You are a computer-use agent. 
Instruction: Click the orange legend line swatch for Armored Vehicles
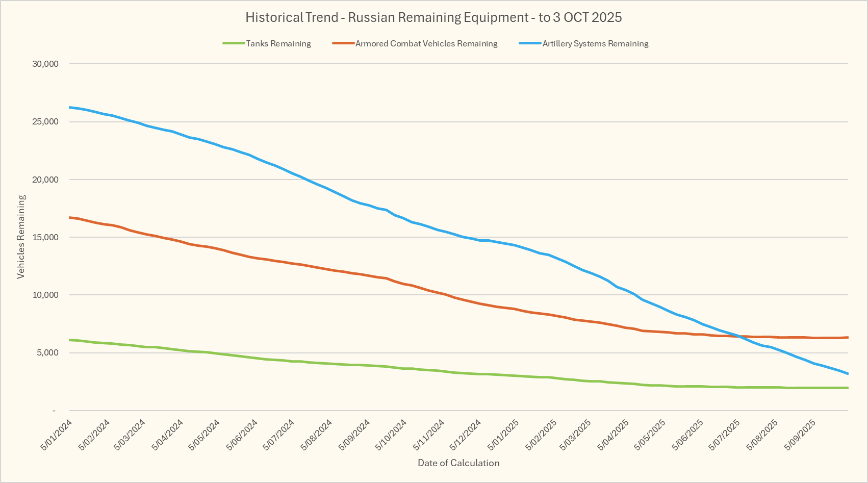pyautogui.click(x=343, y=44)
